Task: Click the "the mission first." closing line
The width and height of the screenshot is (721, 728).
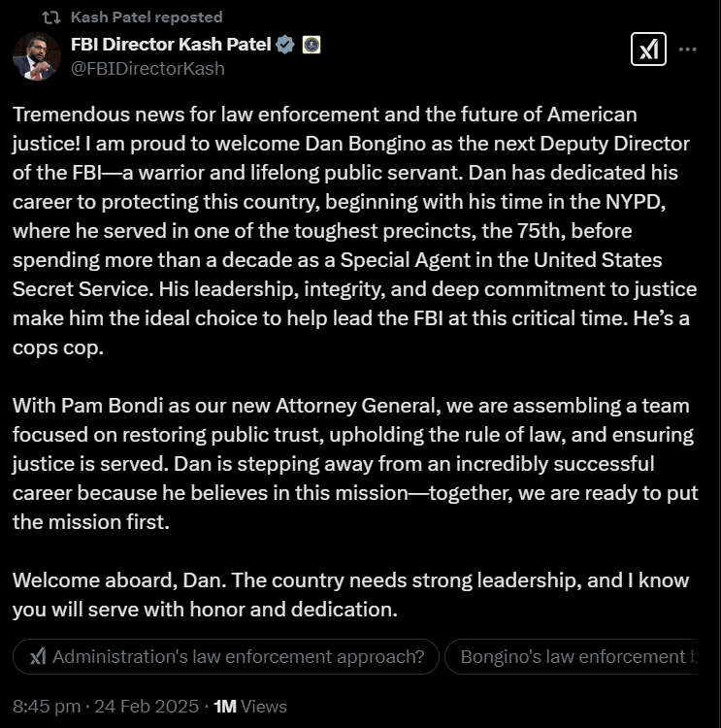Action: pyautogui.click(x=91, y=522)
